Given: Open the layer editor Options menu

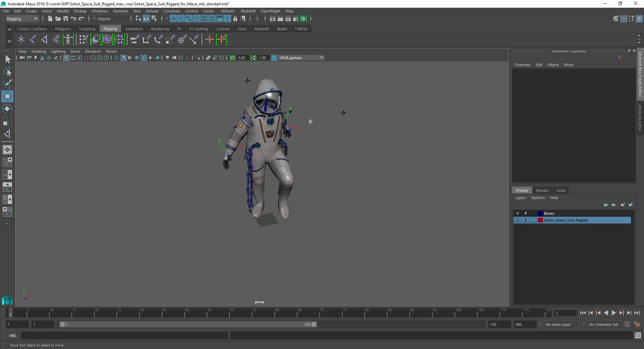Looking at the screenshot, I should [538, 198].
